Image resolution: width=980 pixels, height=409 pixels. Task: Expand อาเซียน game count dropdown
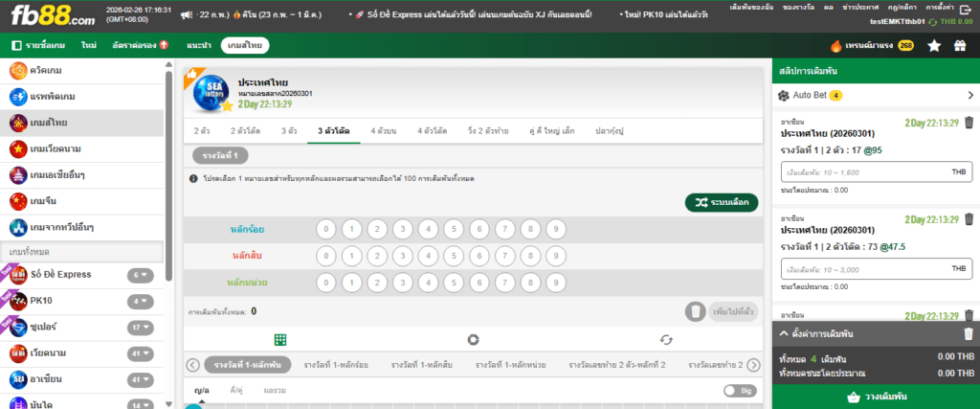[x=140, y=379]
